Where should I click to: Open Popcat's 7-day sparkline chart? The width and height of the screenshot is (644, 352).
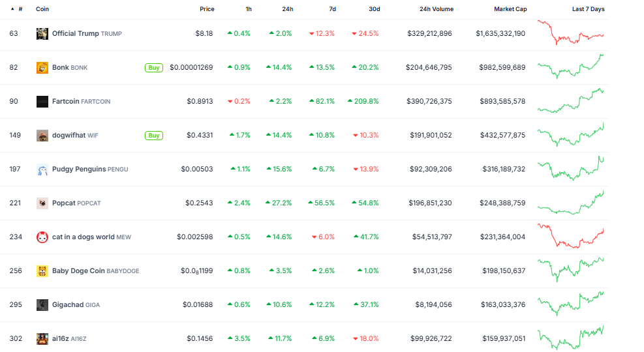point(571,203)
